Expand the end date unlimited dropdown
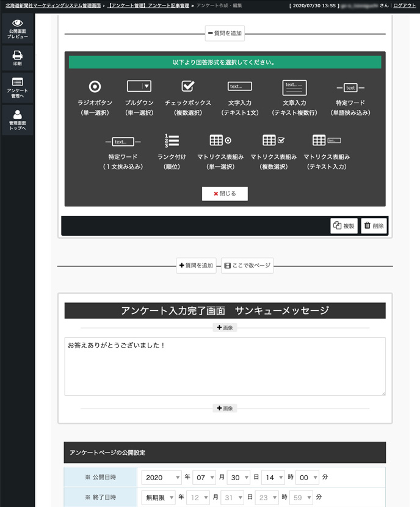Viewport: 420px width, 507px height. [x=159, y=497]
